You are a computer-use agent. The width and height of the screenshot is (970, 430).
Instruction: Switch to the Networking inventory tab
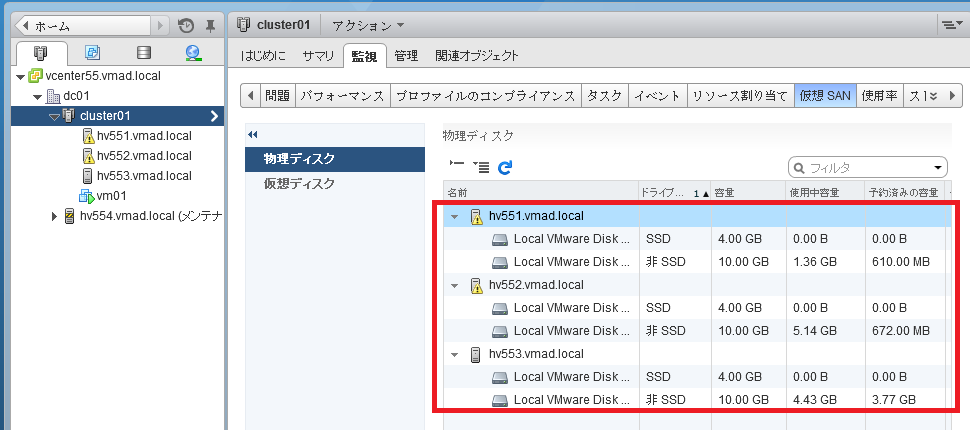[194, 53]
